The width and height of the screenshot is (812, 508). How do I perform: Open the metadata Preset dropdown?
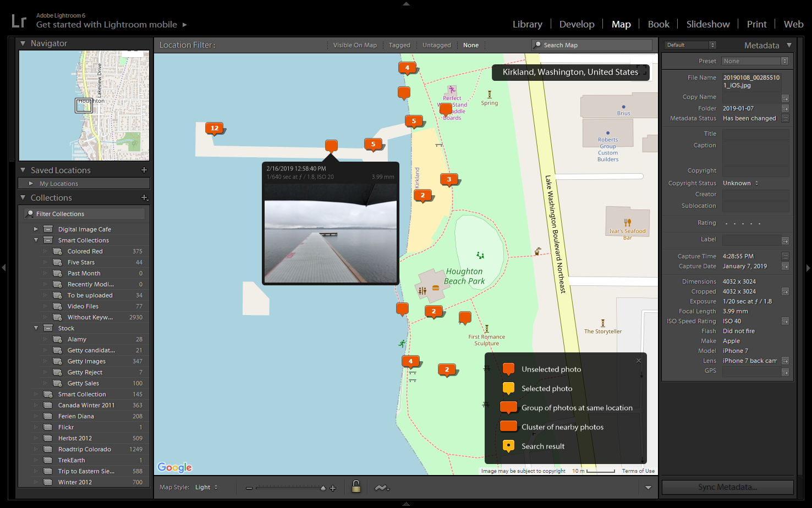click(x=755, y=61)
